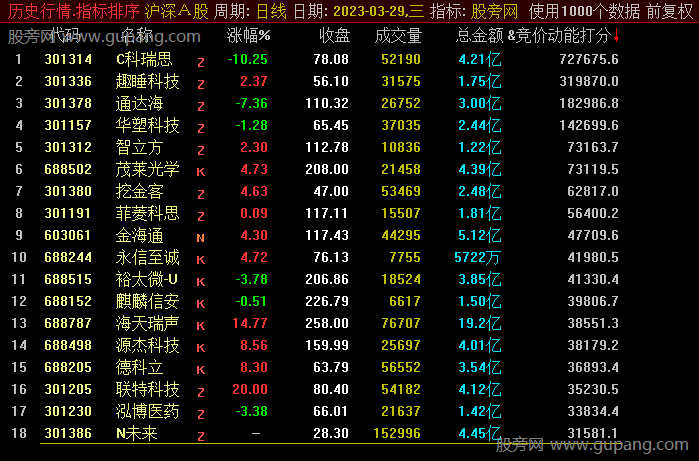The height and width of the screenshot is (461, 699).
Task: Select stock name 泓博医药
Action: pyautogui.click(x=148, y=411)
